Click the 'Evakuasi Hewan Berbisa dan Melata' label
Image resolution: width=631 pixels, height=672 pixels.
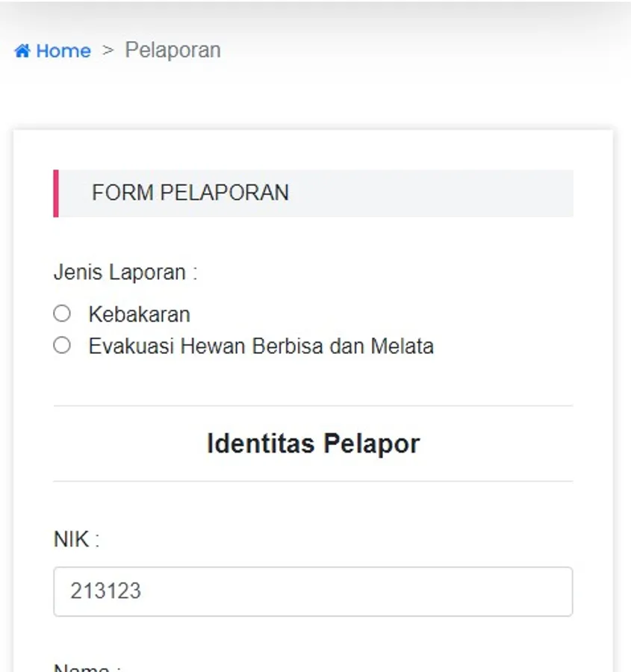[261, 346]
